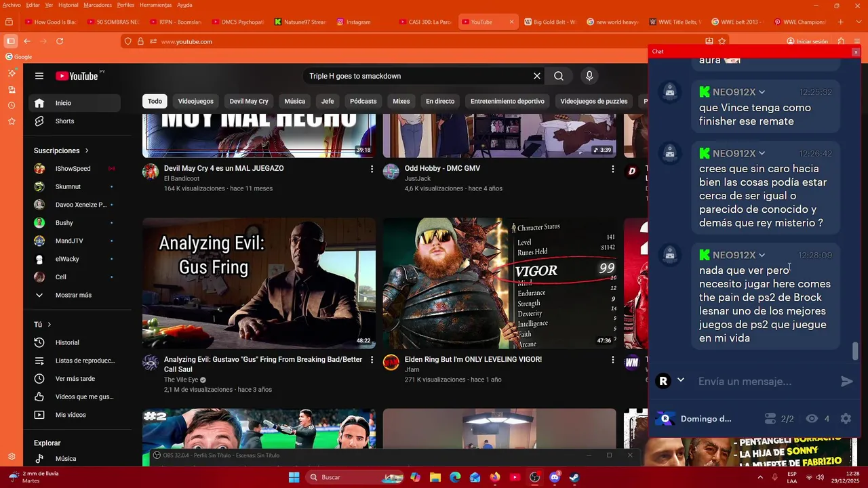
Task: Open the YouTube hamburger guide menu
Action: [x=39, y=76]
